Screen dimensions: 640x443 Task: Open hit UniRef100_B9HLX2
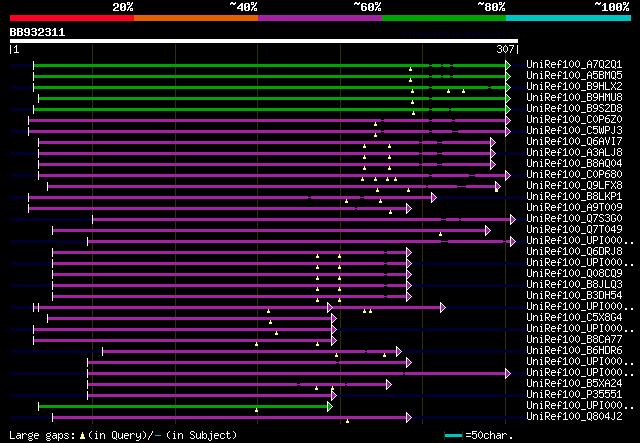tap(574, 87)
